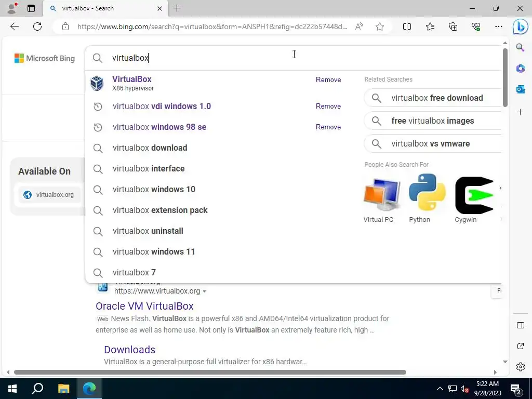Activate Read Aloud in address bar
Image resolution: width=532 pixels, height=399 pixels.
click(x=359, y=26)
